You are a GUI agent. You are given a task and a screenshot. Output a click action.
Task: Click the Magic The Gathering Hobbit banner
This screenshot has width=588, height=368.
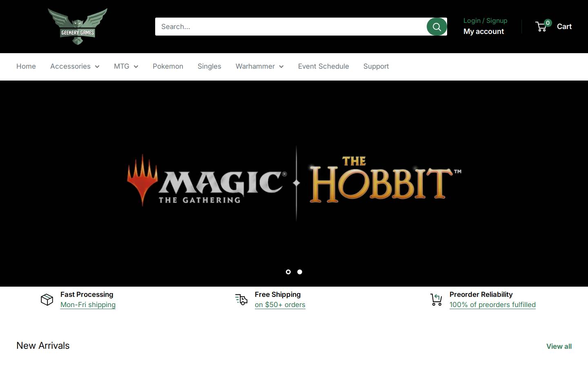point(294,184)
